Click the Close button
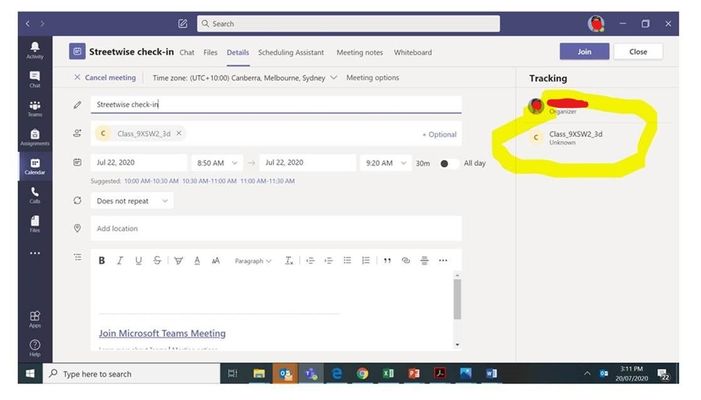The image size is (701, 400). coord(638,51)
